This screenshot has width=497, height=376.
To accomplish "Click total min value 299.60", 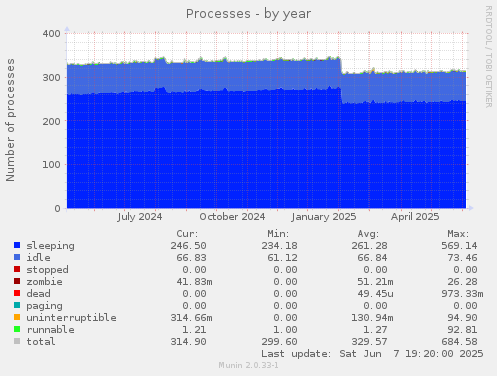I will [279, 342].
